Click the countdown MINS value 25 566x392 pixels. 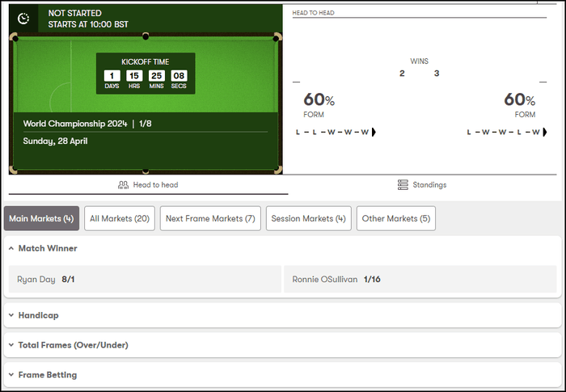(x=157, y=76)
